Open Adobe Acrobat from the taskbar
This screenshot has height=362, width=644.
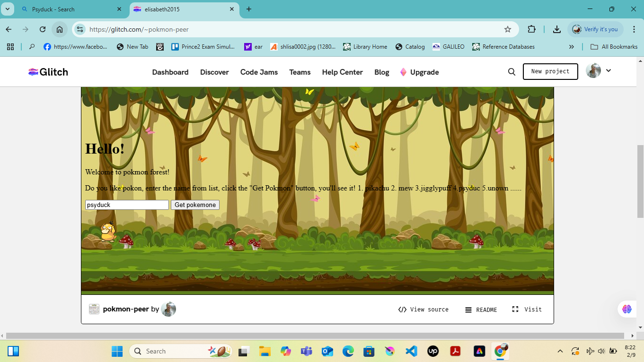click(x=455, y=351)
